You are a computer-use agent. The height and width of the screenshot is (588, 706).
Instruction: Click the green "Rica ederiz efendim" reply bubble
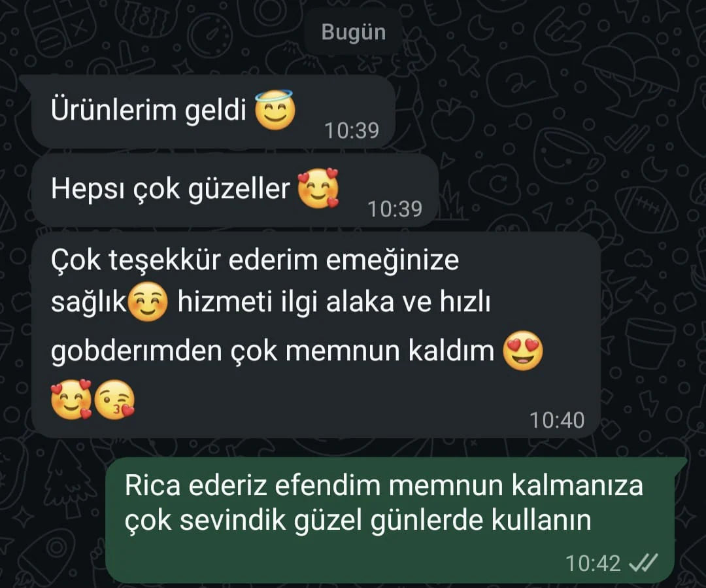390,519
